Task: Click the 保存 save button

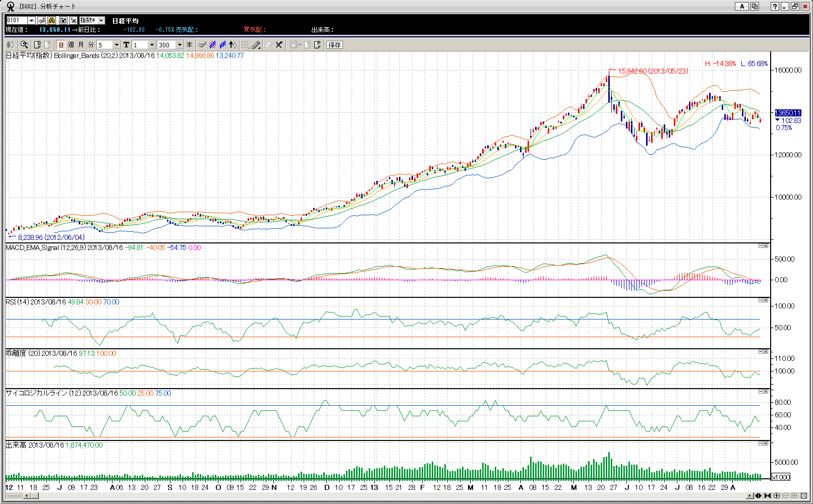Action: 334,45
